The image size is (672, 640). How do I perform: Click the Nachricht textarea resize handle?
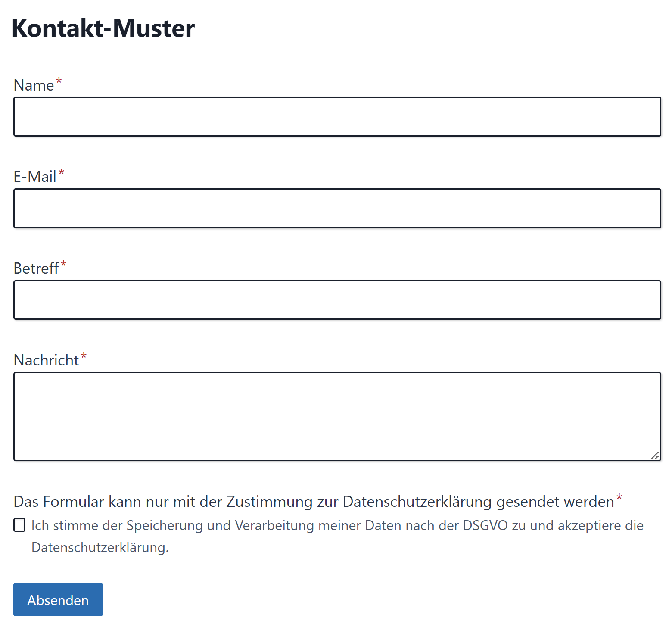click(x=655, y=455)
